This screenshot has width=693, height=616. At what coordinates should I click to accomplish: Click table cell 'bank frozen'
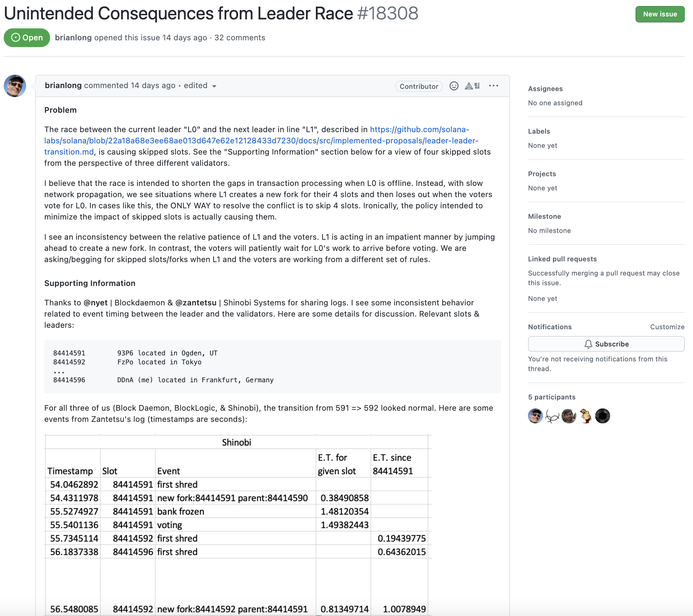coord(181,511)
